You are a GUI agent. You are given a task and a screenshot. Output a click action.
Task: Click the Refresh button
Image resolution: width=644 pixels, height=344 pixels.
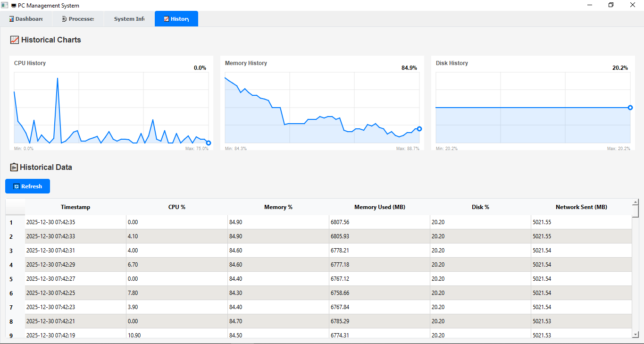27,186
